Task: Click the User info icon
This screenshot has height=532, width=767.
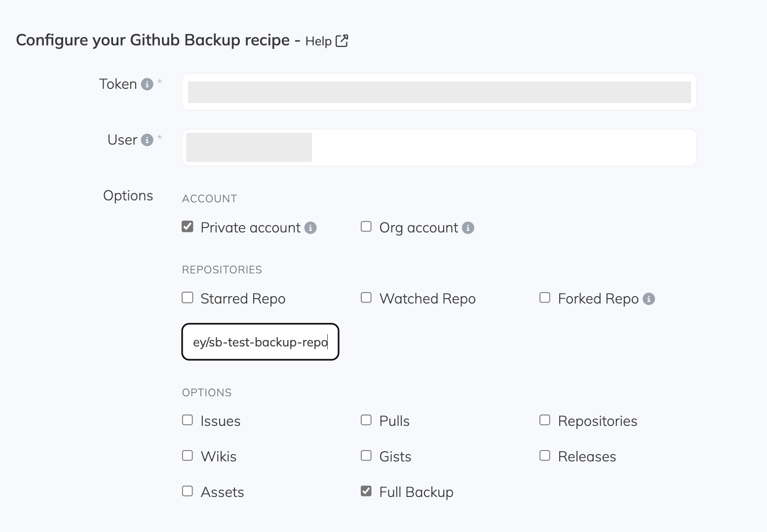Action: (147, 140)
